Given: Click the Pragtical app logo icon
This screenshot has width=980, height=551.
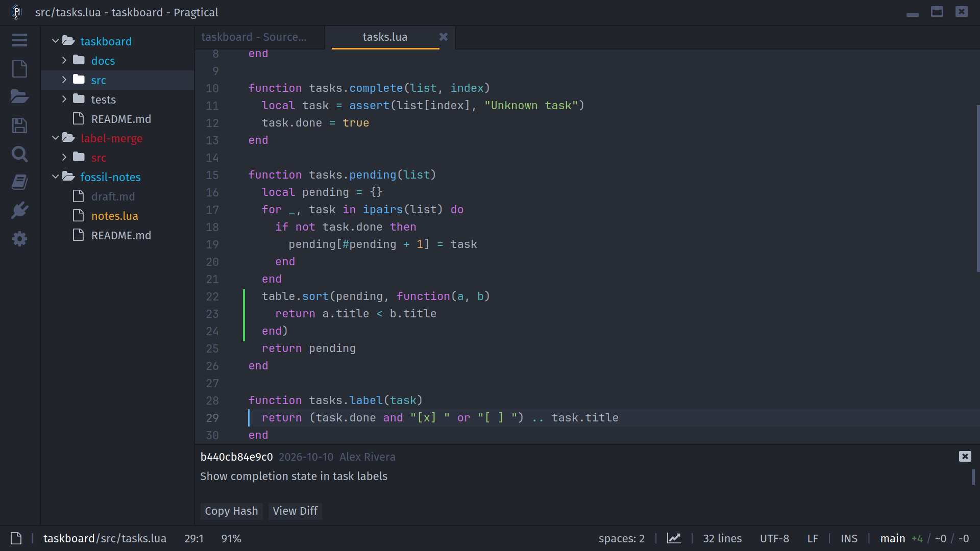Looking at the screenshot, I should coord(17,12).
